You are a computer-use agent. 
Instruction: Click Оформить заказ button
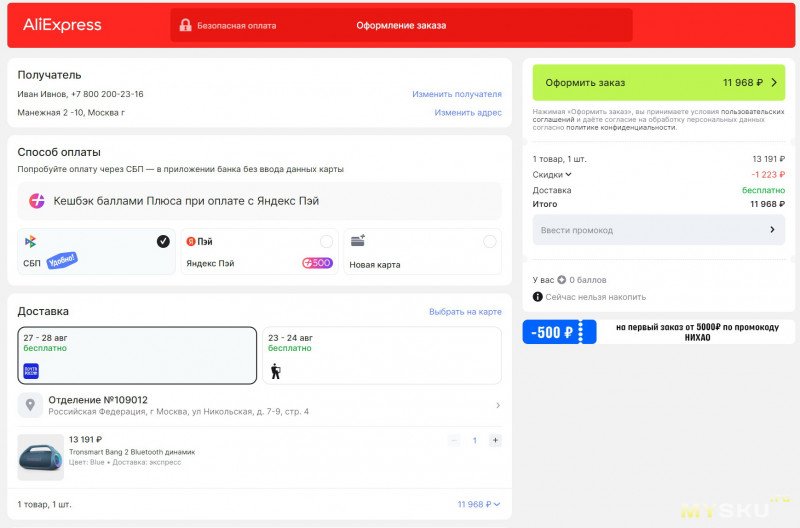(659, 82)
